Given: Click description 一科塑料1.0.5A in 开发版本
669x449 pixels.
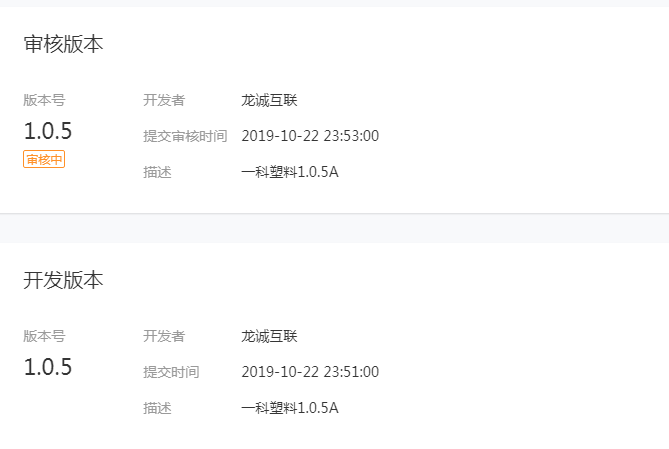Looking at the screenshot, I should click(290, 408).
